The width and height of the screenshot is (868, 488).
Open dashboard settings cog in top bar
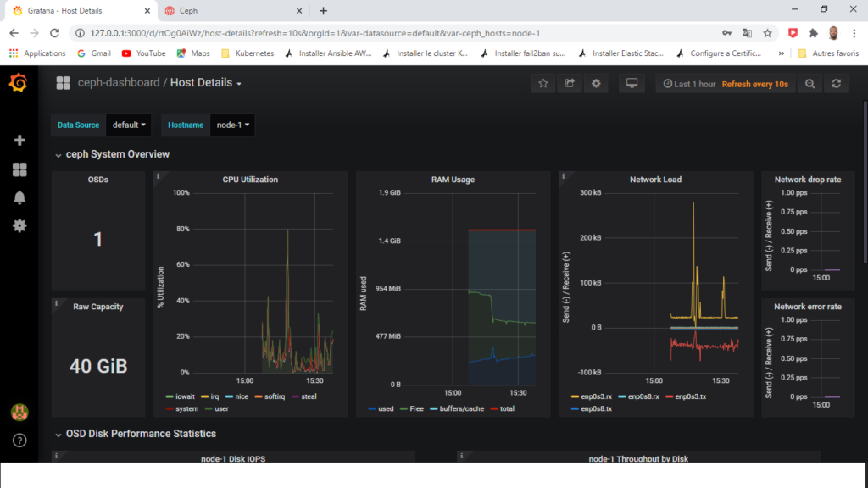tap(596, 84)
